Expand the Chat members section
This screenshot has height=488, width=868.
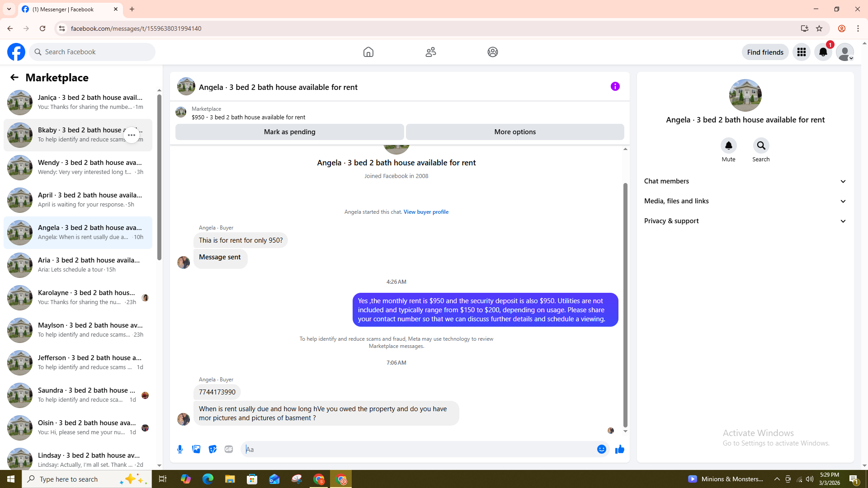coord(745,181)
